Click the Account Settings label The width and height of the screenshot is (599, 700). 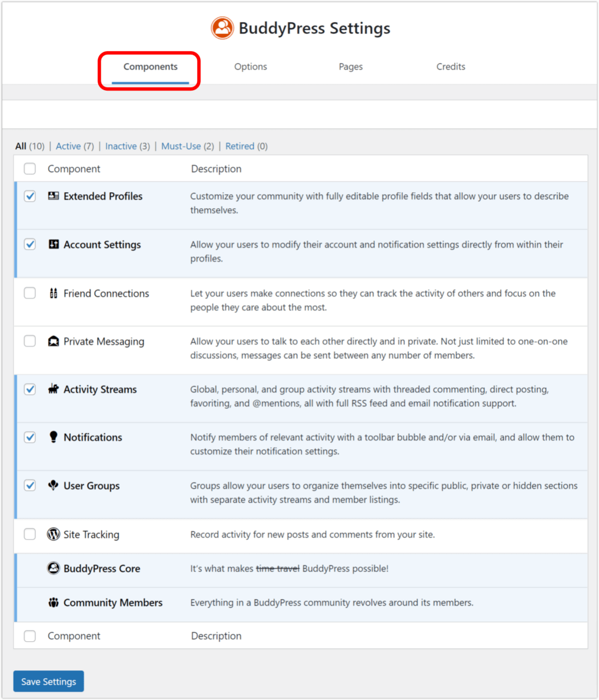click(x=102, y=245)
